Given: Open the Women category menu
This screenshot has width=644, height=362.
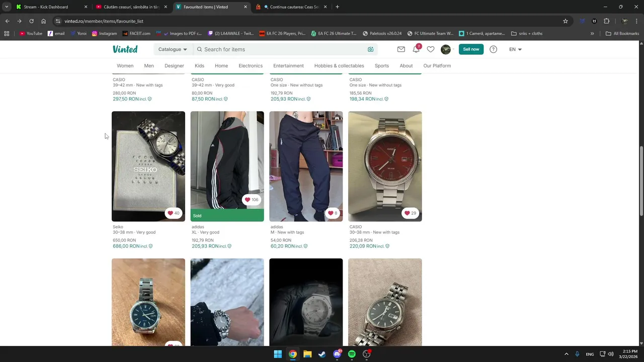Looking at the screenshot, I should (x=125, y=66).
